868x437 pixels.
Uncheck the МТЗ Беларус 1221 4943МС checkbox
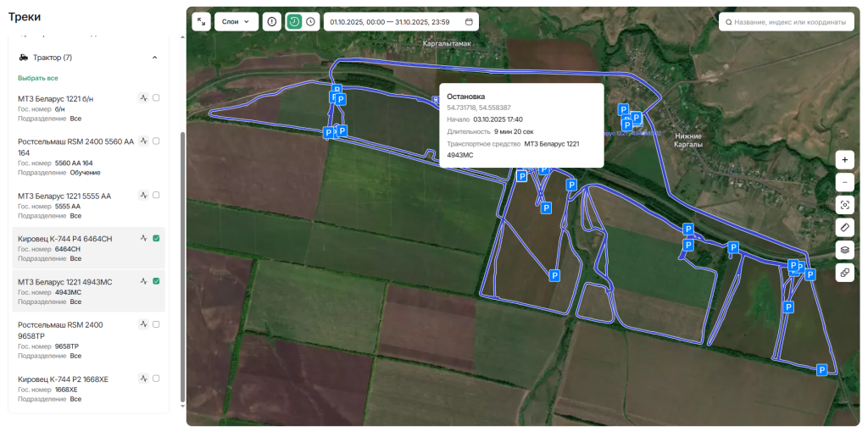156,280
